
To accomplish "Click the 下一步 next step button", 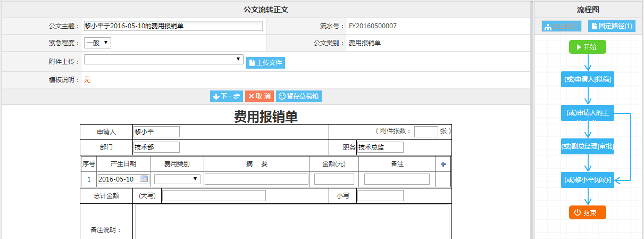I will (x=227, y=96).
